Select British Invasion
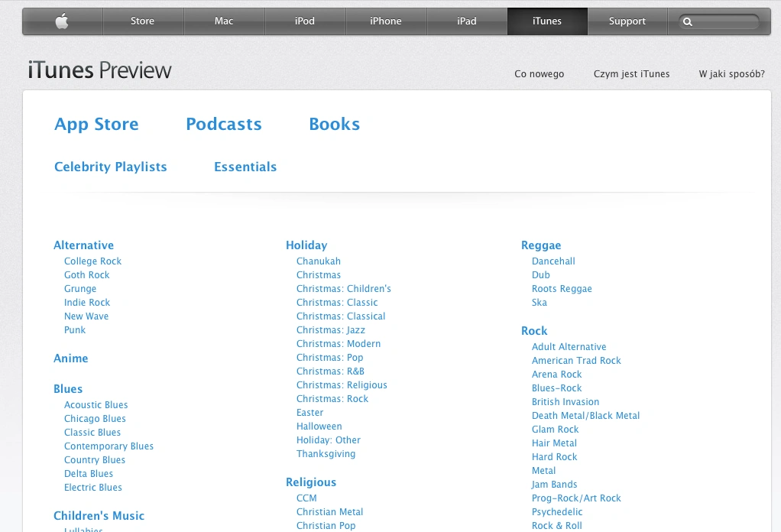The width and height of the screenshot is (781, 532). tap(565, 402)
